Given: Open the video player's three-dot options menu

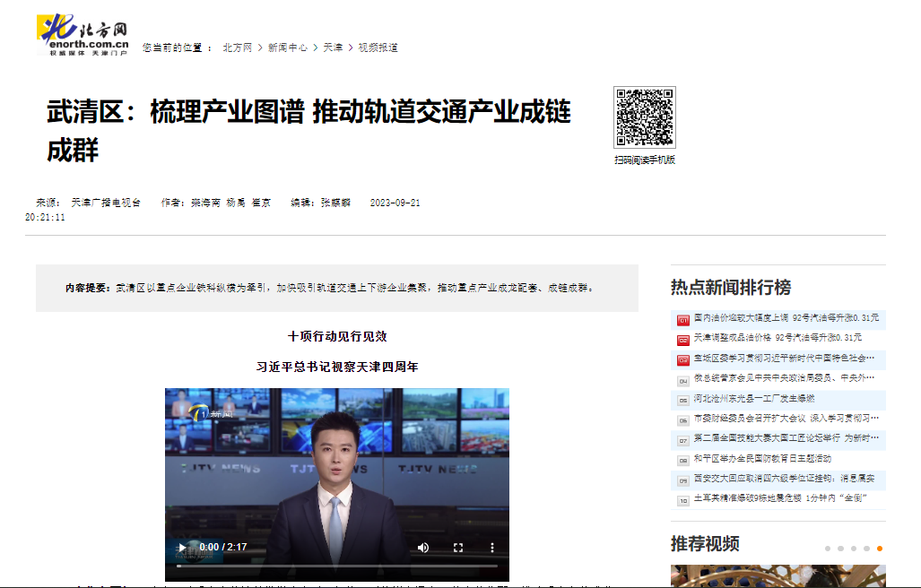Looking at the screenshot, I should tap(490, 545).
